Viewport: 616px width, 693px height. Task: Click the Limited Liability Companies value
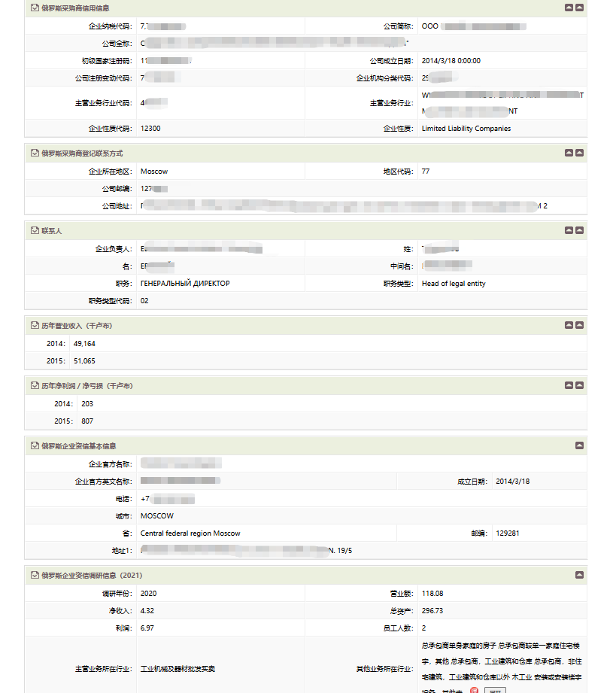(x=466, y=129)
